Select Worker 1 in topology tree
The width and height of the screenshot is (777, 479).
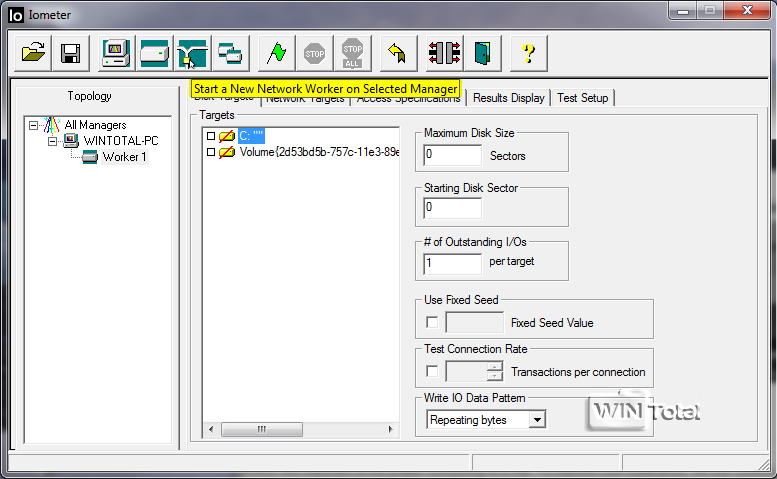pyautogui.click(x=124, y=157)
